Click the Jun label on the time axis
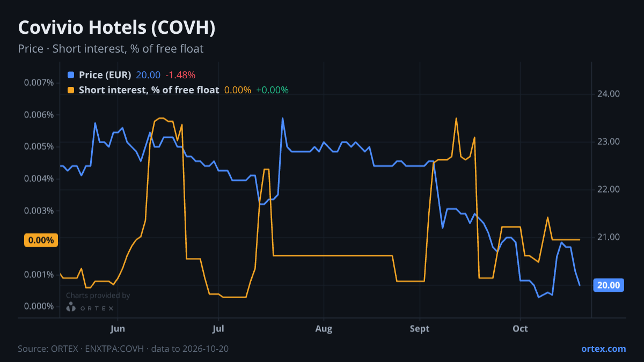This screenshot has width=644, height=362. point(117,329)
